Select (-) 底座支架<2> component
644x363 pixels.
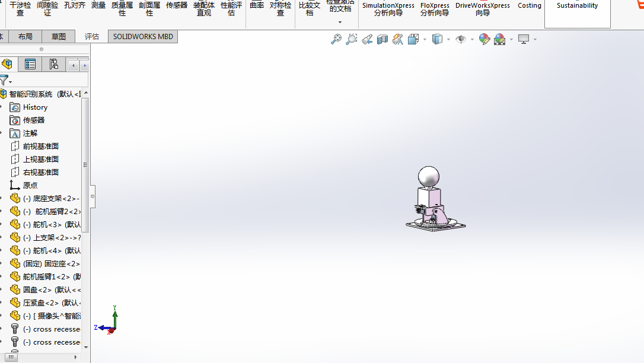click(x=44, y=198)
